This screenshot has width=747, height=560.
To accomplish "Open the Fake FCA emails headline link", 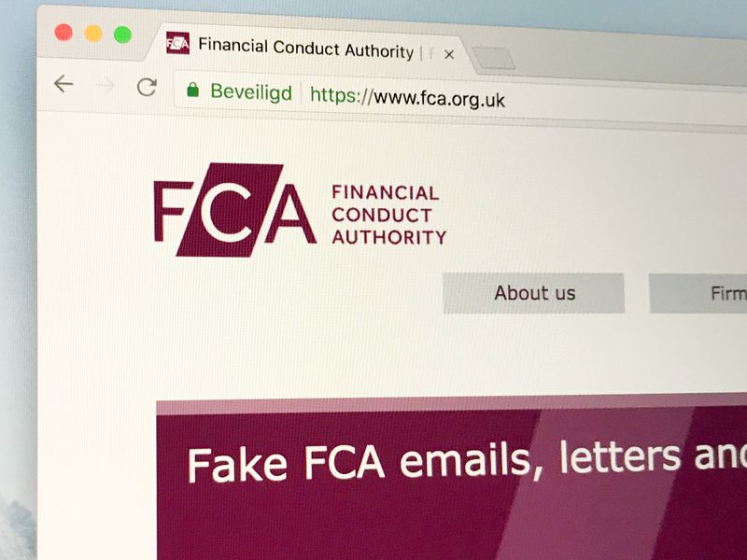I will click(467, 461).
